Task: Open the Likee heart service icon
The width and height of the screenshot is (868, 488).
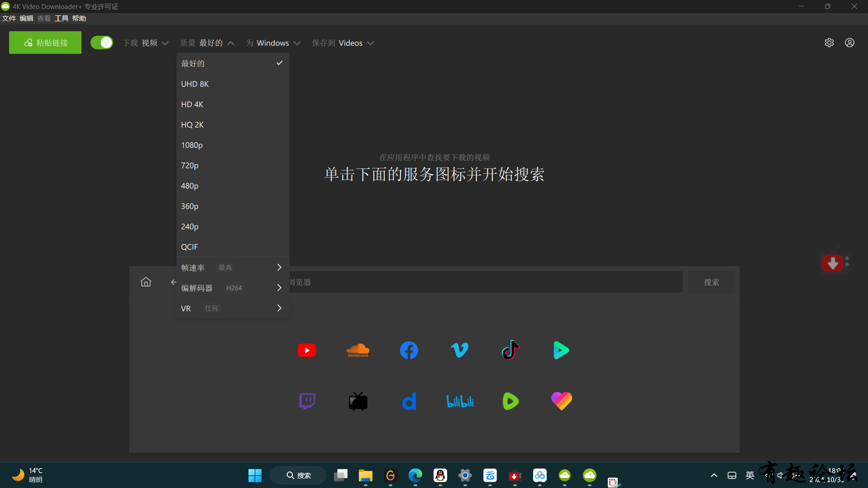Action: pyautogui.click(x=562, y=401)
